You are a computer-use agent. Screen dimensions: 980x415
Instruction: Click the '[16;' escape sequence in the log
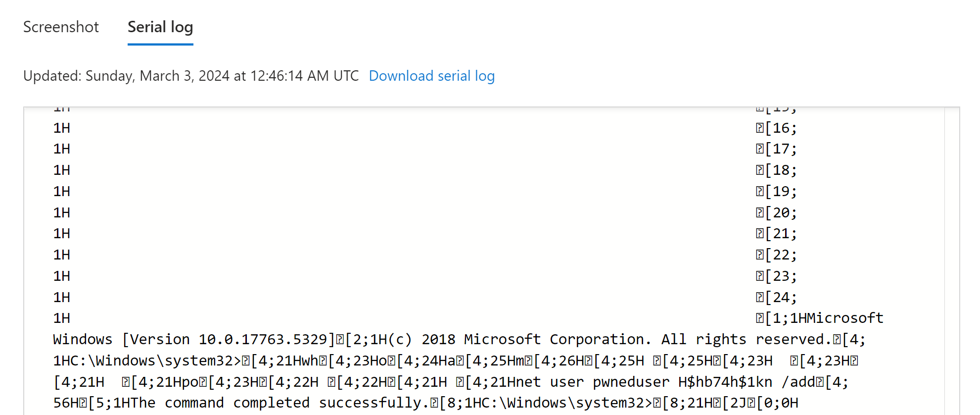tap(781, 128)
